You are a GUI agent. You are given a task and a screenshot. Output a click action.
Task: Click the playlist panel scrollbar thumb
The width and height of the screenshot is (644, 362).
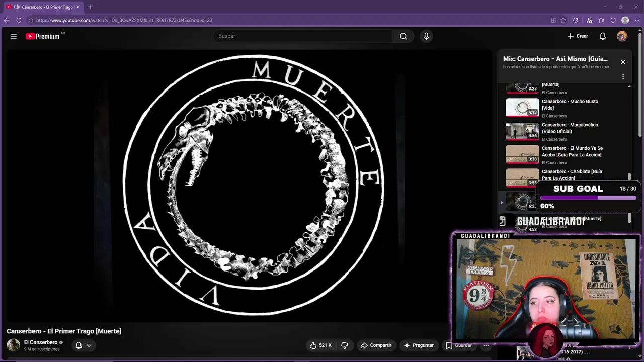[x=629, y=199]
